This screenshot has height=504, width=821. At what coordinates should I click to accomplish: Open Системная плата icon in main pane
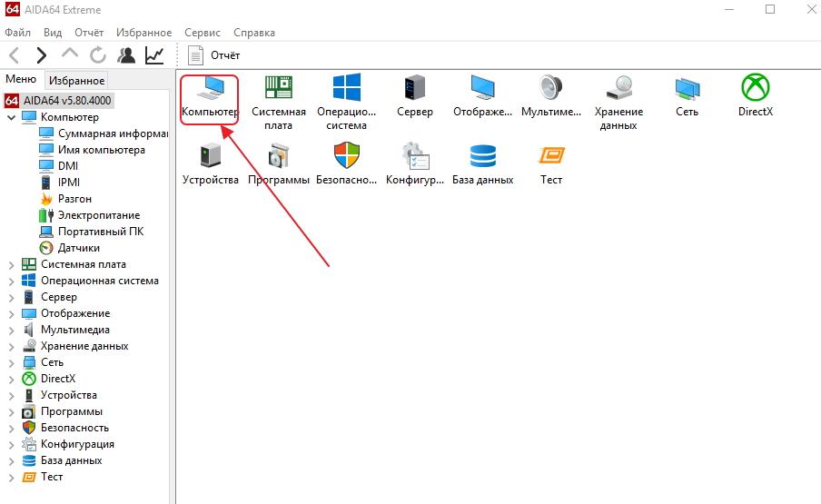point(279,88)
